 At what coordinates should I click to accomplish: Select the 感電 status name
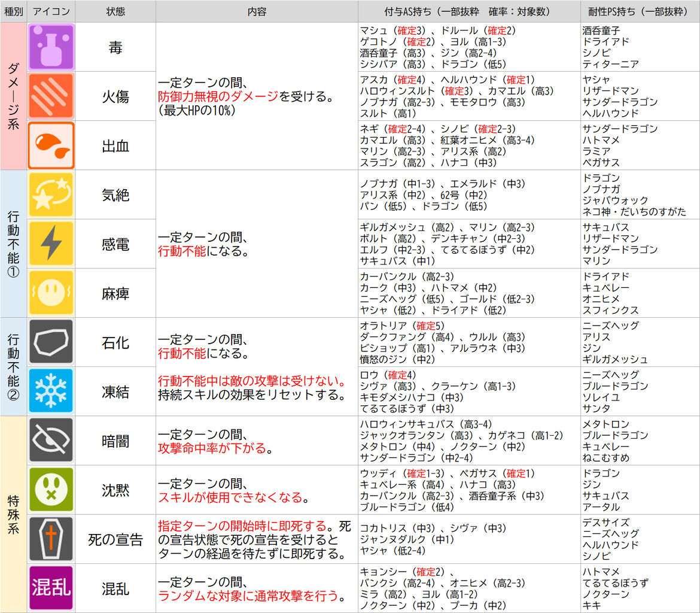pyautogui.click(x=115, y=244)
